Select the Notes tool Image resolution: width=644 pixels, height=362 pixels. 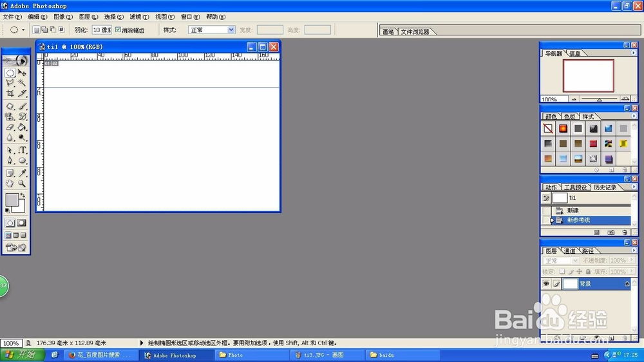pos(10,173)
